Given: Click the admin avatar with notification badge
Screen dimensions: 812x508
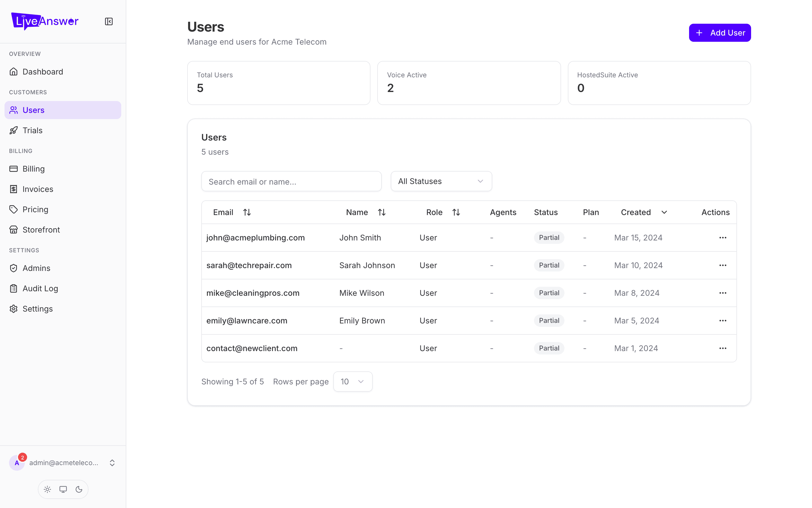Looking at the screenshot, I should tap(17, 463).
